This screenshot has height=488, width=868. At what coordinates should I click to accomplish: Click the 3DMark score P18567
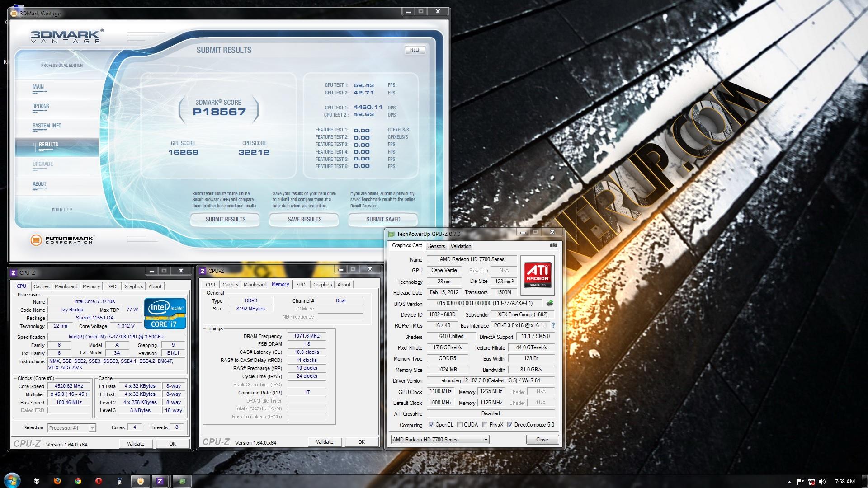point(219,112)
